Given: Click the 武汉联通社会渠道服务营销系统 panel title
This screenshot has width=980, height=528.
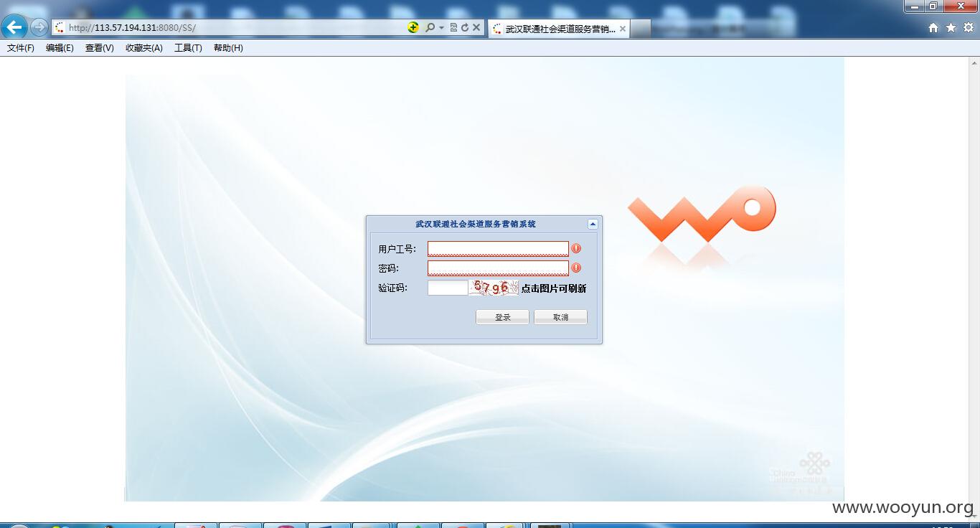Looking at the screenshot, I should (475, 224).
